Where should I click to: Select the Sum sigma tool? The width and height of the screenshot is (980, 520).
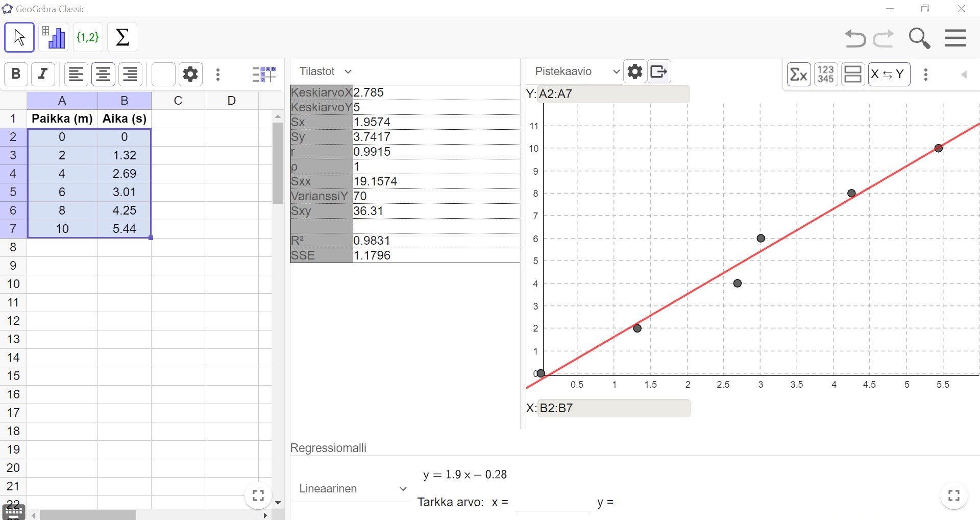[x=122, y=37]
